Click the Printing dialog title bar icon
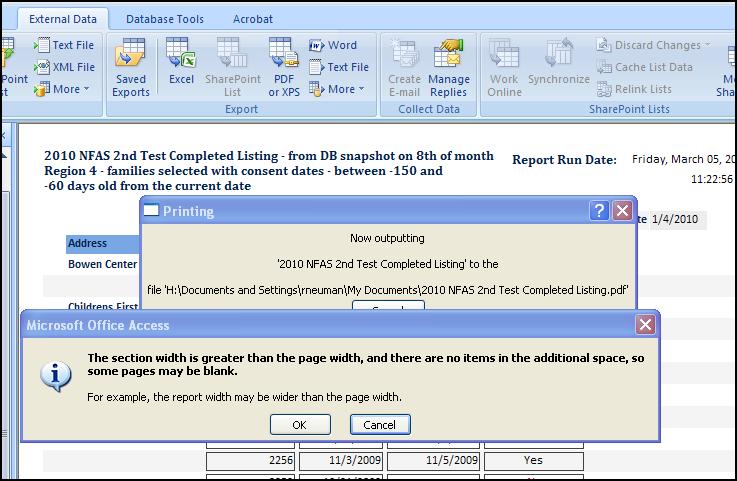This screenshot has height=481, width=737. click(x=151, y=211)
